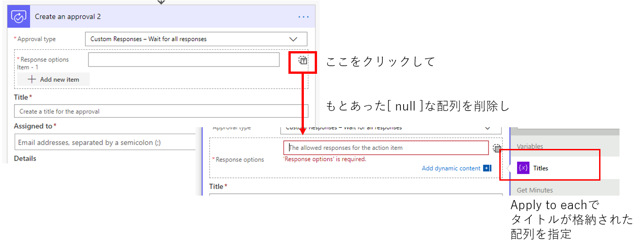Click the allowed responses field in lower card
The height and width of the screenshot is (249, 644).
click(x=386, y=148)
